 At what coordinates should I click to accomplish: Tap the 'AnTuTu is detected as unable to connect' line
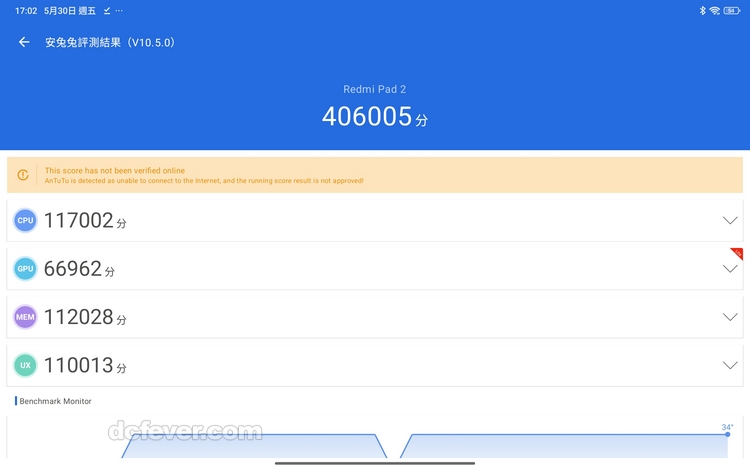point(204,181)
